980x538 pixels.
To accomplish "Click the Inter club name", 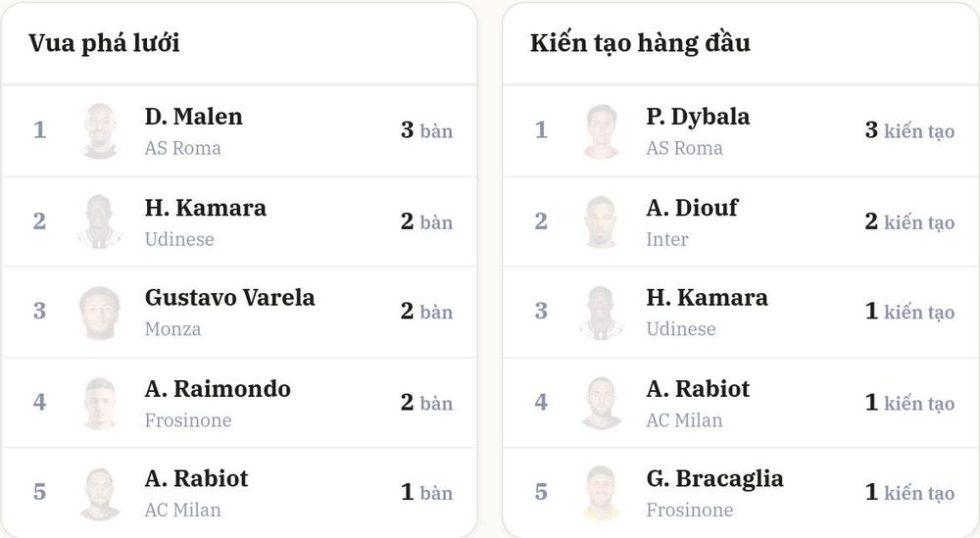I will tap(666, 239).
